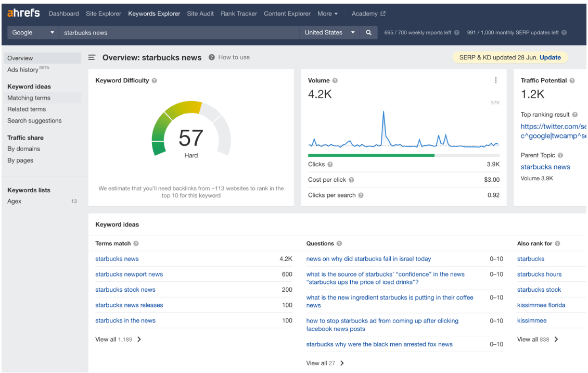Click the Terms match help icon
Screen dimensions: 588x373
[136, 243]
